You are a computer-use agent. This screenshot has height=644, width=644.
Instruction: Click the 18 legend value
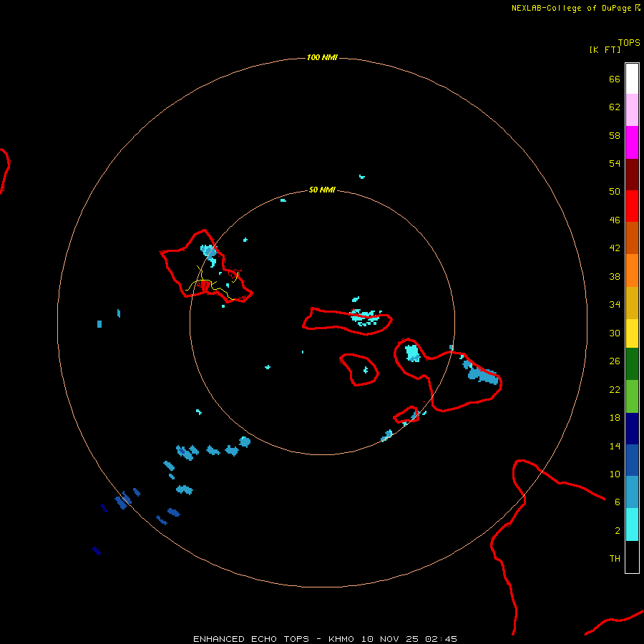coord(615,418)
